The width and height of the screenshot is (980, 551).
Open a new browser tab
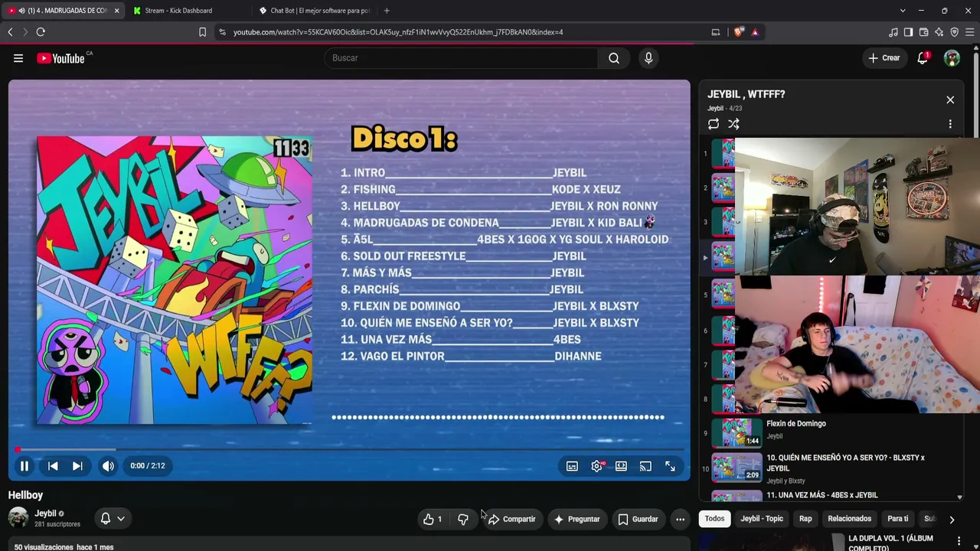(387, 11)
